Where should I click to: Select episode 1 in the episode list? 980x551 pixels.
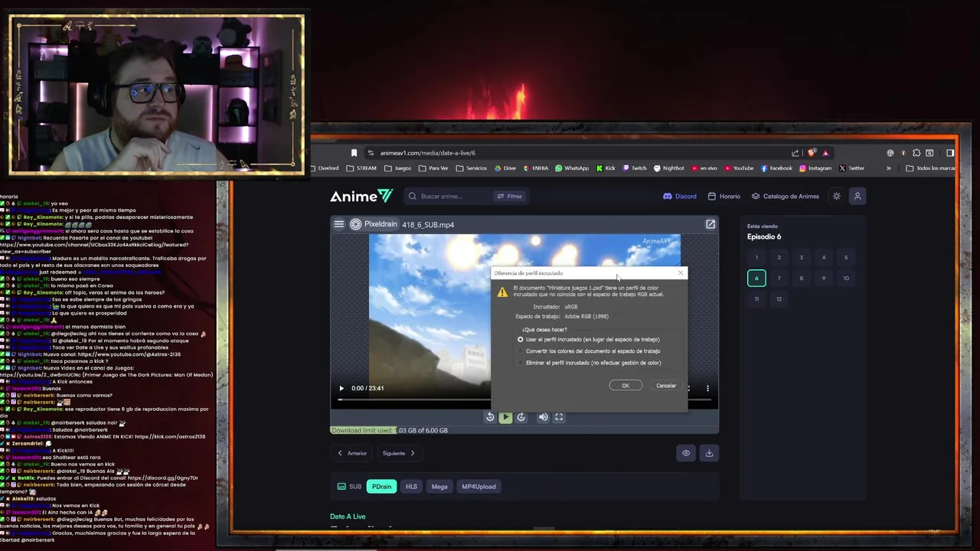click(756, 257)
